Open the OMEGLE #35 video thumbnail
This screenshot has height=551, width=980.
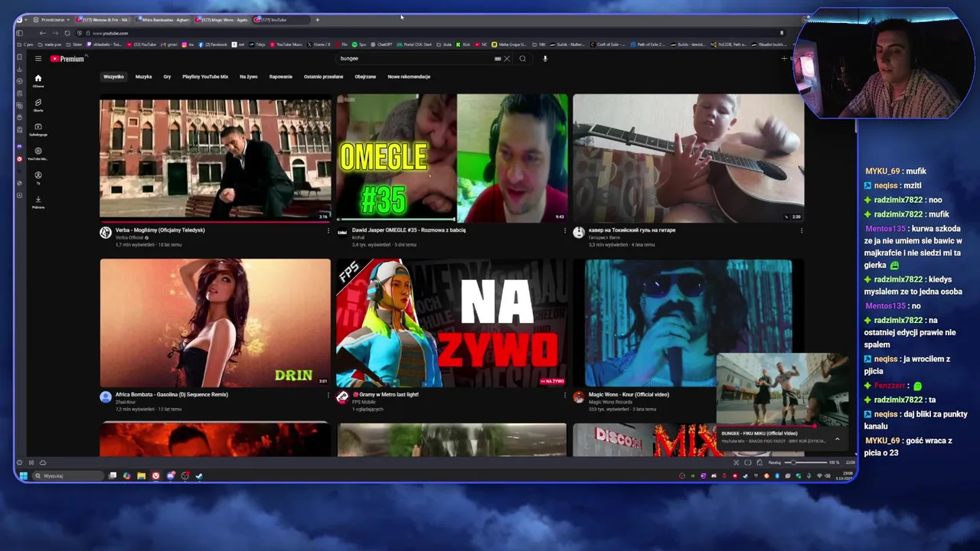click(x=452, y=158)
